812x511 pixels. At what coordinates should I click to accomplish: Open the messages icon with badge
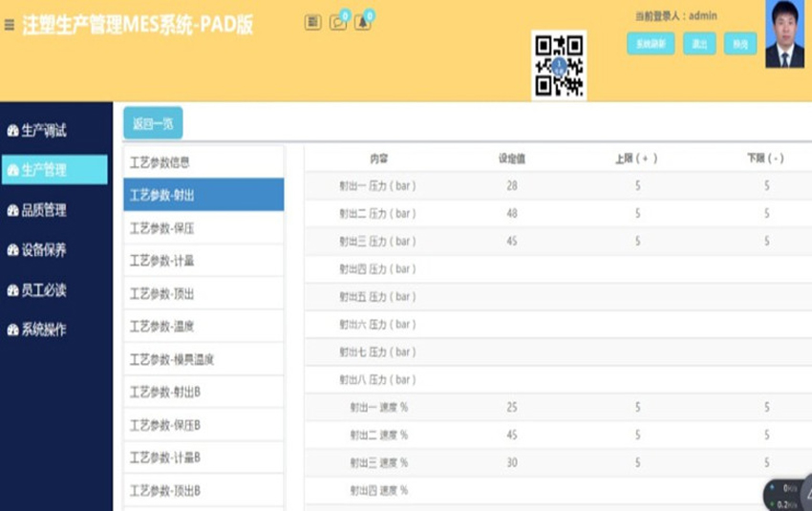click(337, 22)
